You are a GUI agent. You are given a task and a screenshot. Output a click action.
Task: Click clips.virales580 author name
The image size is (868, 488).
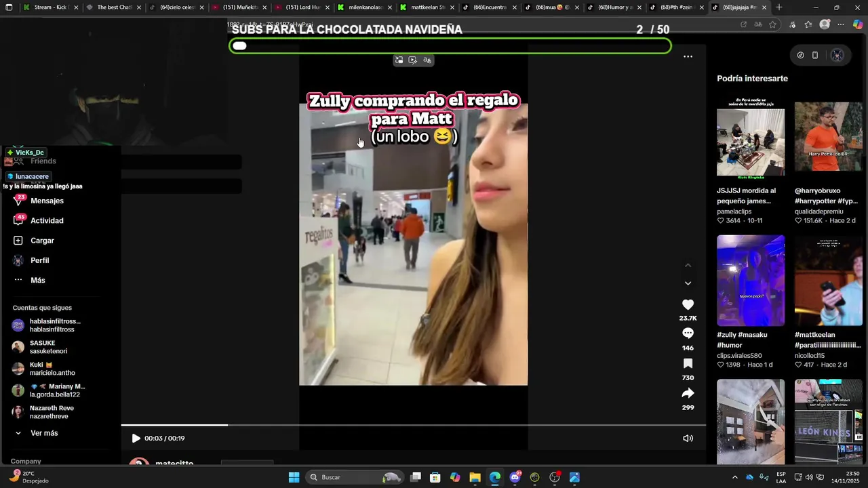coord(739,356)
